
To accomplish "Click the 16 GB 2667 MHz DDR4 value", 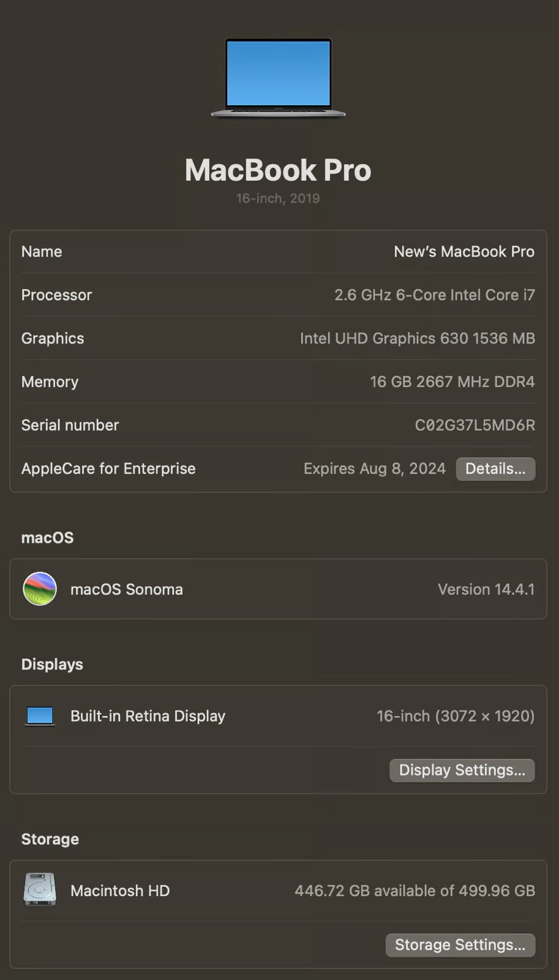I will [x=452, y=382].
